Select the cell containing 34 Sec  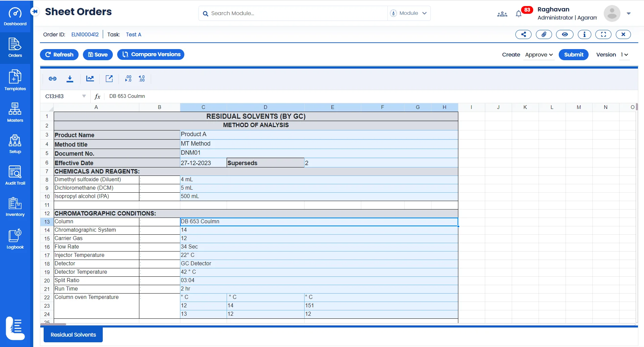(319, 247)
